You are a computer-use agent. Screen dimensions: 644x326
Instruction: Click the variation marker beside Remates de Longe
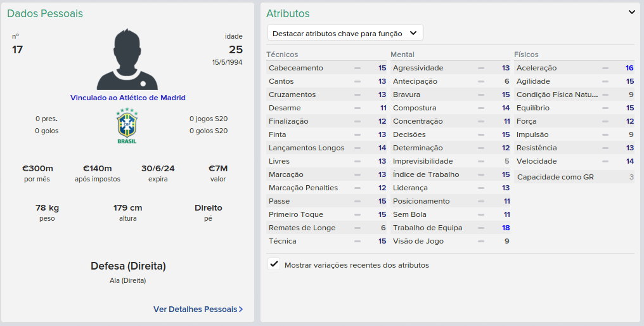tap(357, 228)
